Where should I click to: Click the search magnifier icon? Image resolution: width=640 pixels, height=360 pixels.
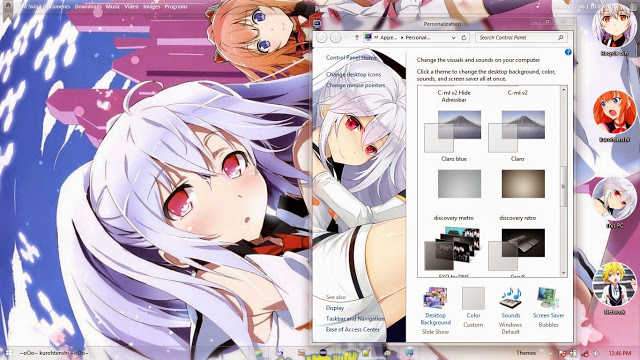coord(560,38)
